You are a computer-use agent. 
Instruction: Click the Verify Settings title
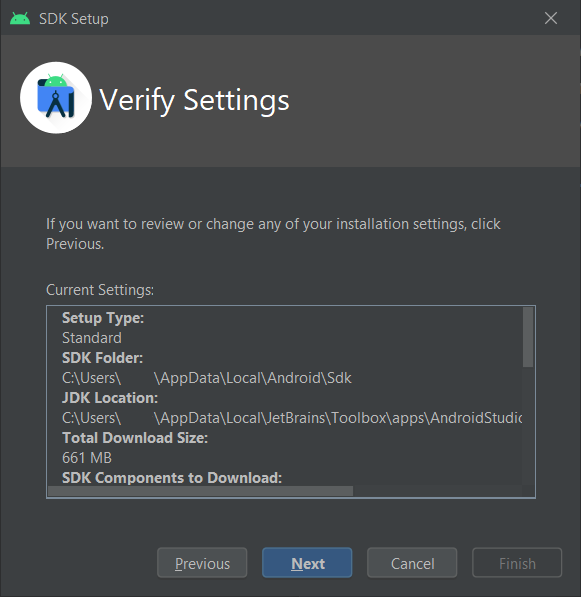point(194,101)
